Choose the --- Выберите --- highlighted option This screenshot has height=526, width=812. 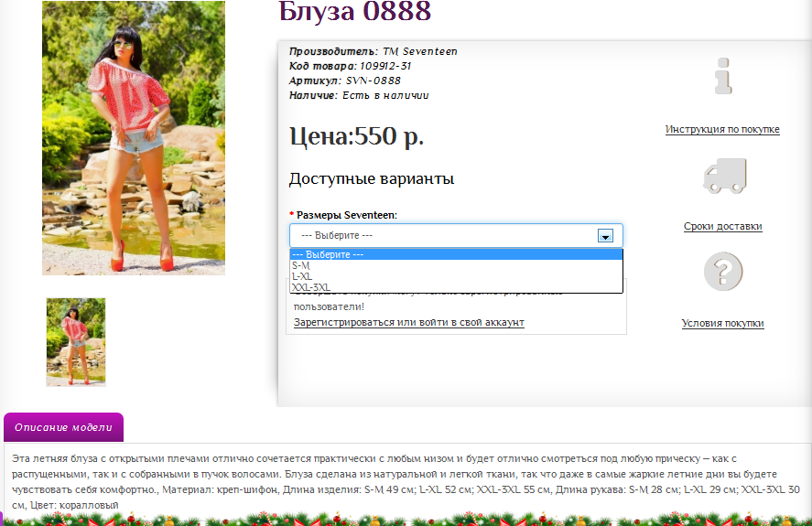pos(456,254)
